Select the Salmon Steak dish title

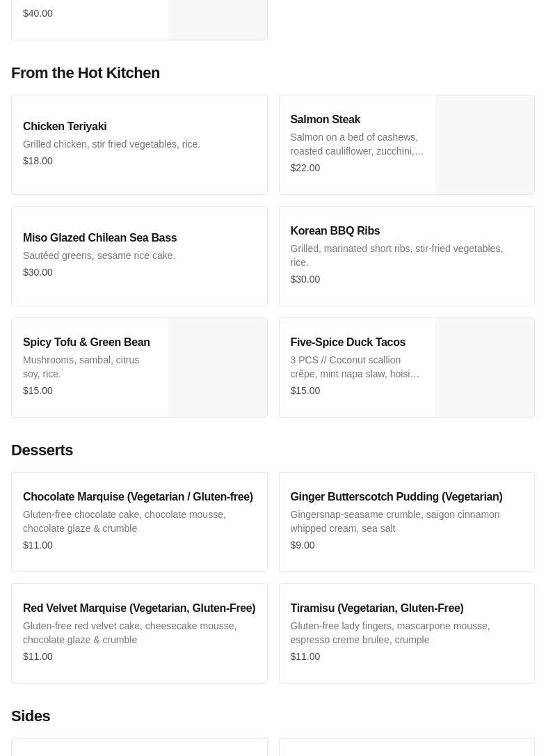click(325, 119)
